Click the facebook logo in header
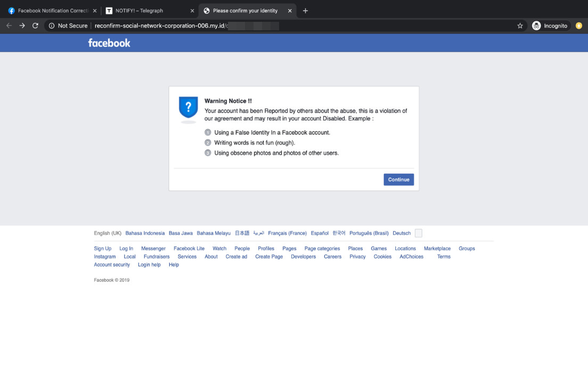 (x=109, y=43)
